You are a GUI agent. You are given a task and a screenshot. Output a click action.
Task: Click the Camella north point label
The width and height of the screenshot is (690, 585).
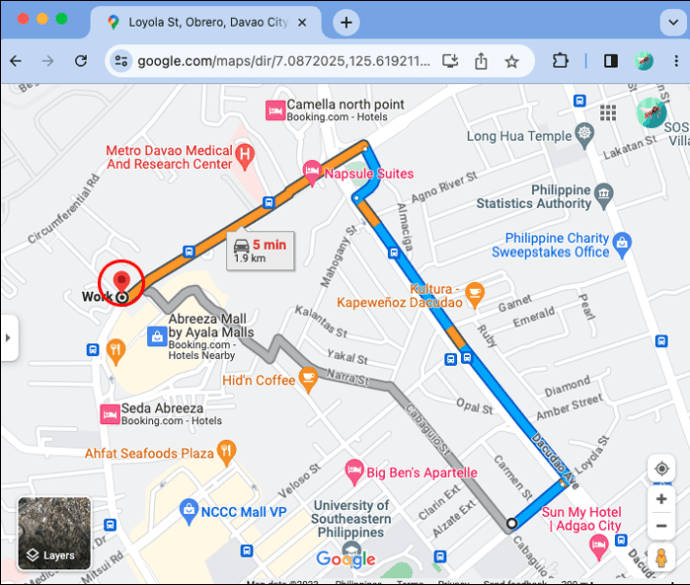(345, 105)
